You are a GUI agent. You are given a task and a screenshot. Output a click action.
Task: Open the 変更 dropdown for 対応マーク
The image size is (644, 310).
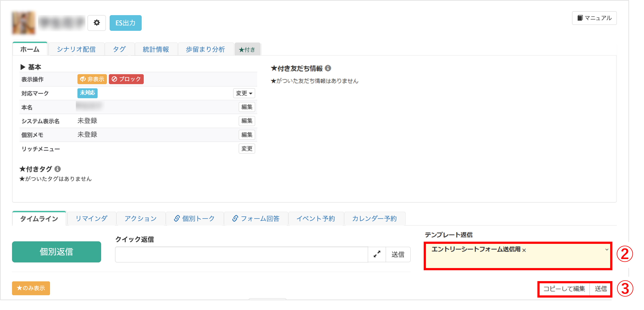point(244,93)
